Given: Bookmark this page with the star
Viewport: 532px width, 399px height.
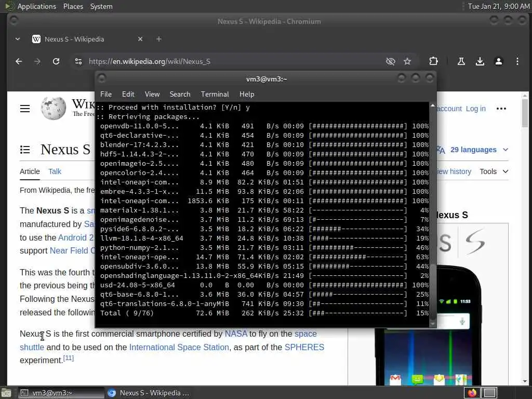Looking at the screenshot, I should click(x=407, y=61).
